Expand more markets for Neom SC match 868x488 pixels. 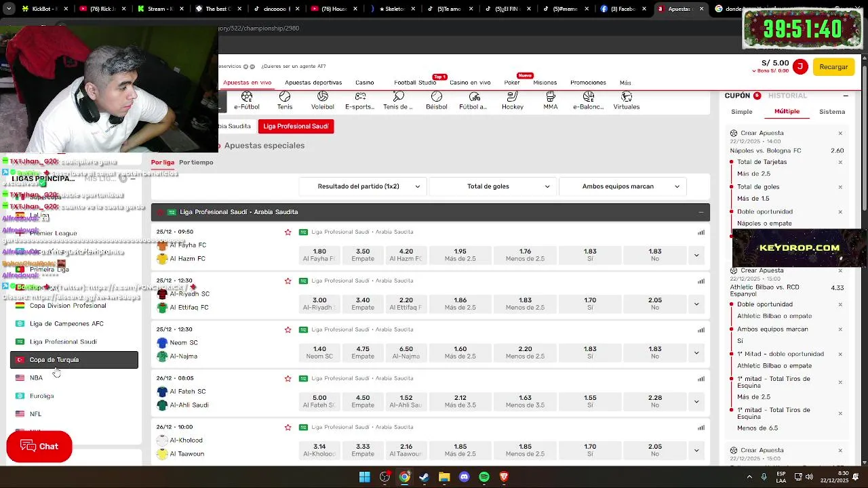tap(696, 353)
